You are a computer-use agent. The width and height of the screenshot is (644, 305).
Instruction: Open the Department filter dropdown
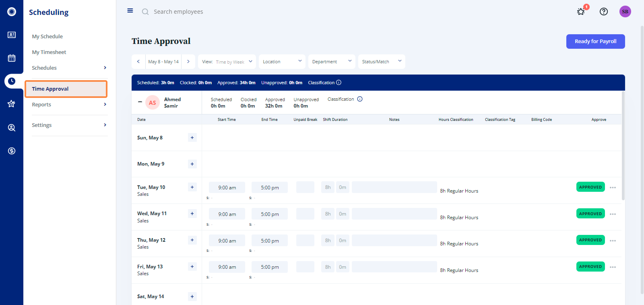tap(332, 62)
